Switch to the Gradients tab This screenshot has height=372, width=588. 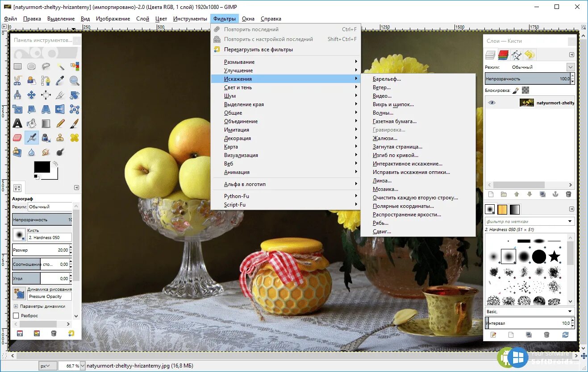click(x=515, y=209)
